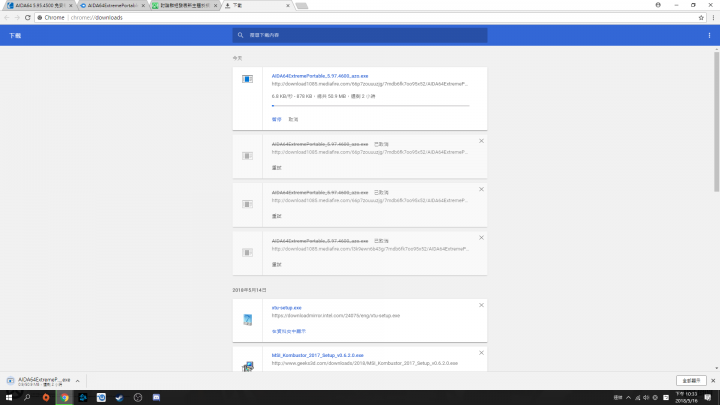
Task: Click the downloadmirror.intel.com xtu-setup URL
Action: [x=336, y=315]
